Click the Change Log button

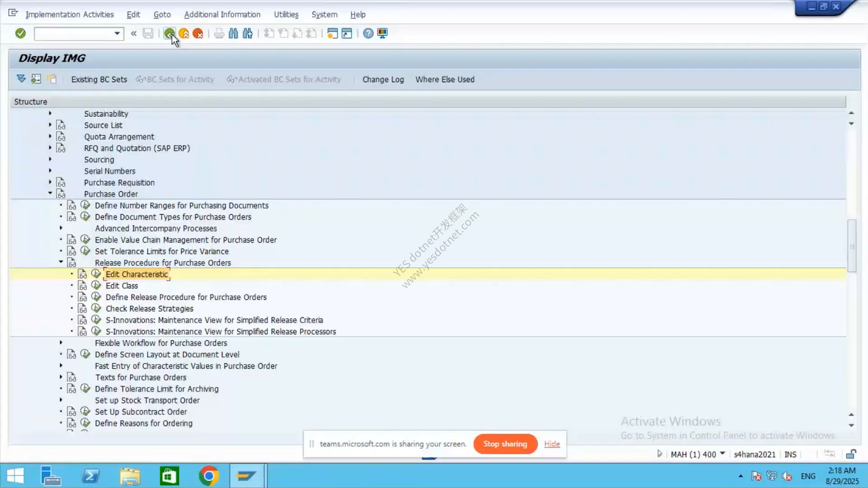383,80
